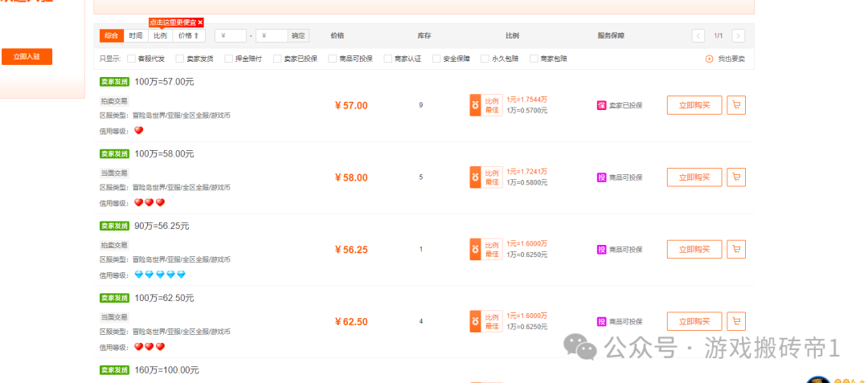The height and width of the screenshot is (383, 868).
Task: Check the 卖家已投保 filter box
Action: (277, 59)
